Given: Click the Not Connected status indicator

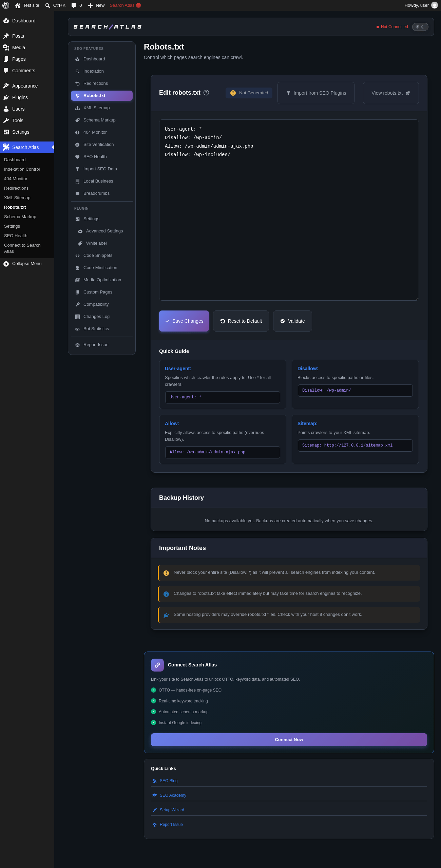Looking at the screenshot, I should point(392,27).
